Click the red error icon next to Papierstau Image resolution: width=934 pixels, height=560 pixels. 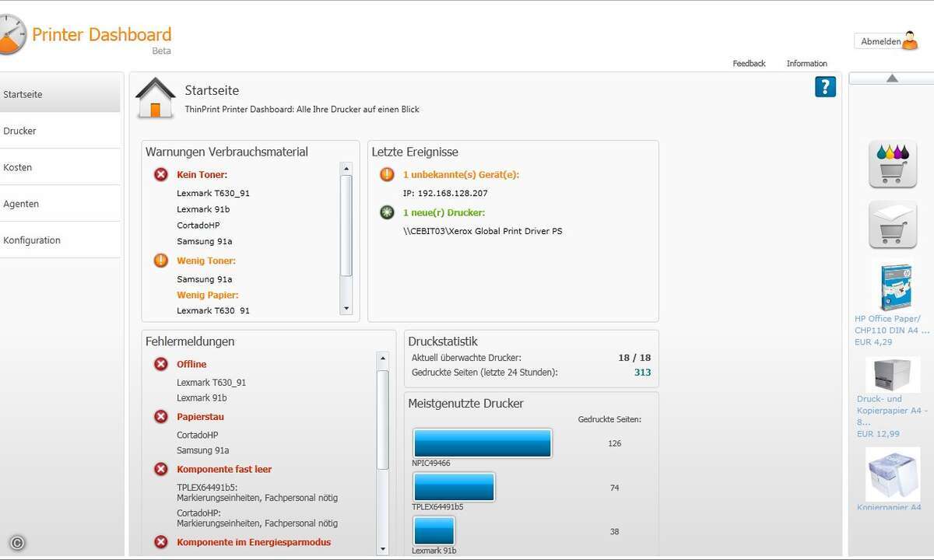161,417
